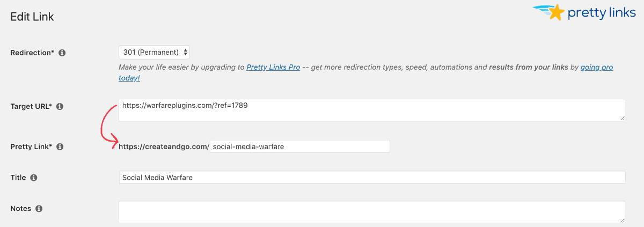Open the 301 (Permanent) redirection dropdown

155,53
